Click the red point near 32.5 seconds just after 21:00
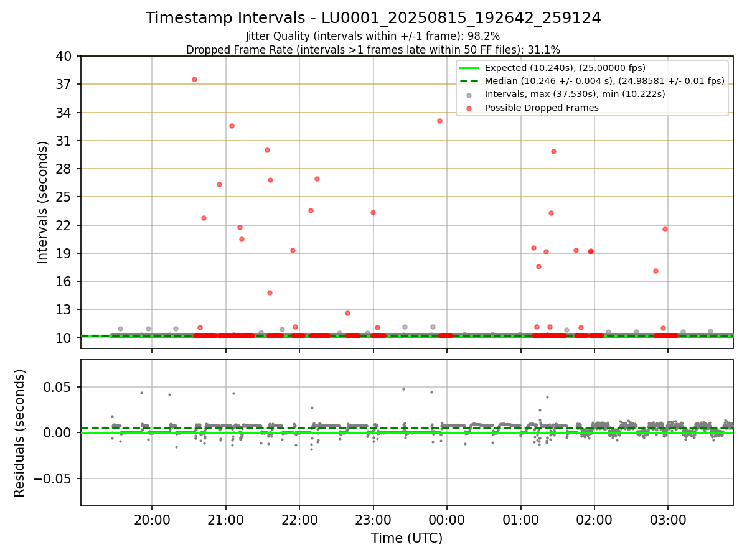Image resolution: width=747 pixels, height=560 pixels. click(x=232, y=126)
